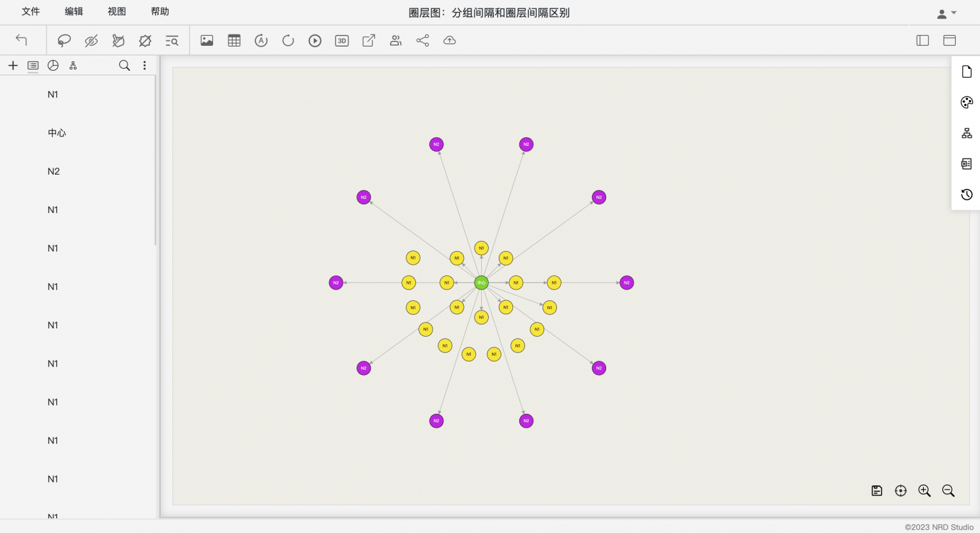Select 中心 in the node list
980x533 pixels.
(57, 133)
